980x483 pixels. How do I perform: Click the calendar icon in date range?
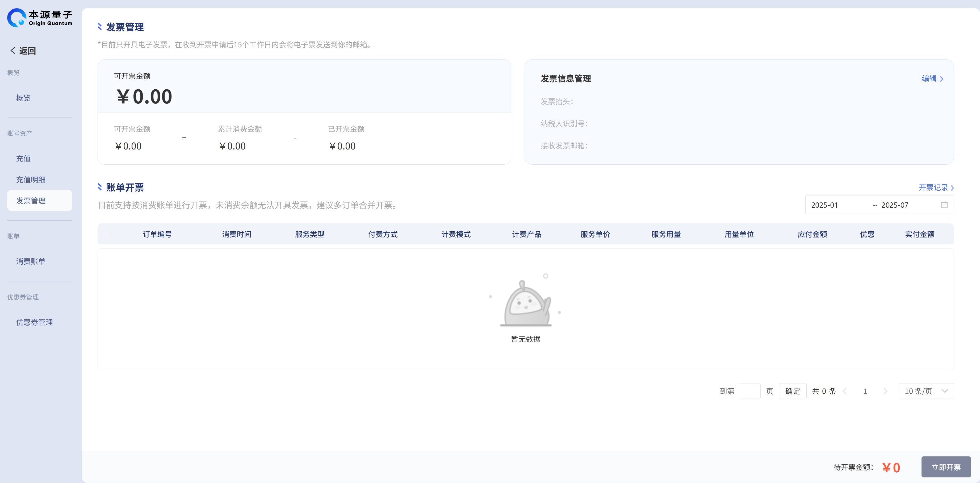pyautogui.click(x=944, y=205)
